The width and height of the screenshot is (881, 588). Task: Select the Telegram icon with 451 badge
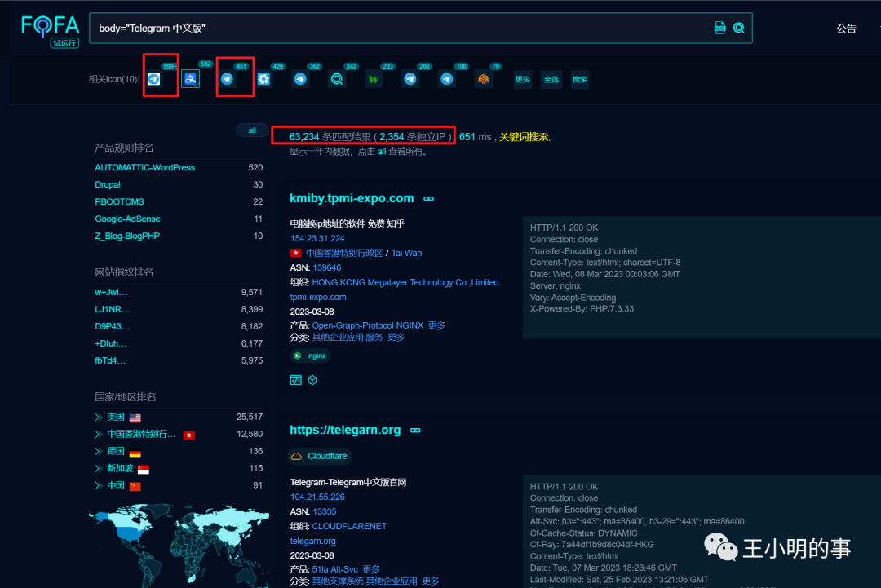(227, 78)
